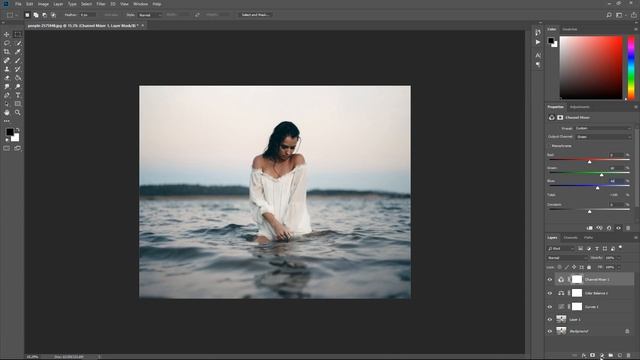Click New selection mode icon in options bar
640x360 pixels.
(x=27, y=15)
